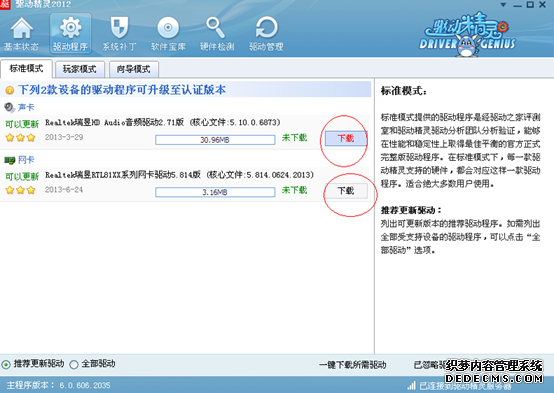Minimize the Driver Genius window
Screen dimensions: 554x393
click(x=517, y=5)
